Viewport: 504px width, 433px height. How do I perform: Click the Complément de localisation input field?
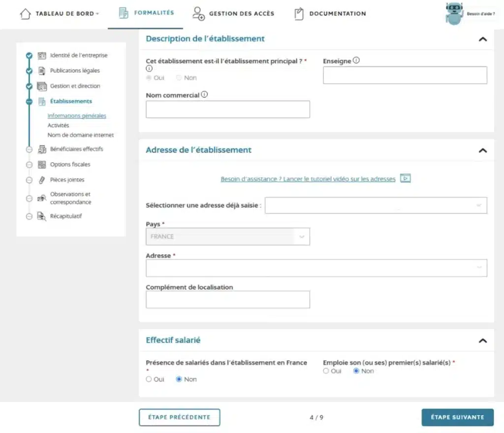(227, 299)
